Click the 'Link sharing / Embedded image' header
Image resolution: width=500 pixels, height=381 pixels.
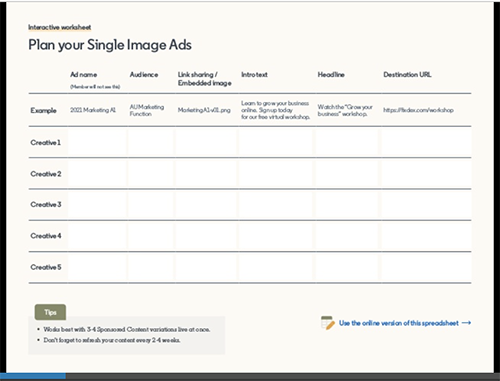pos(205,79)
